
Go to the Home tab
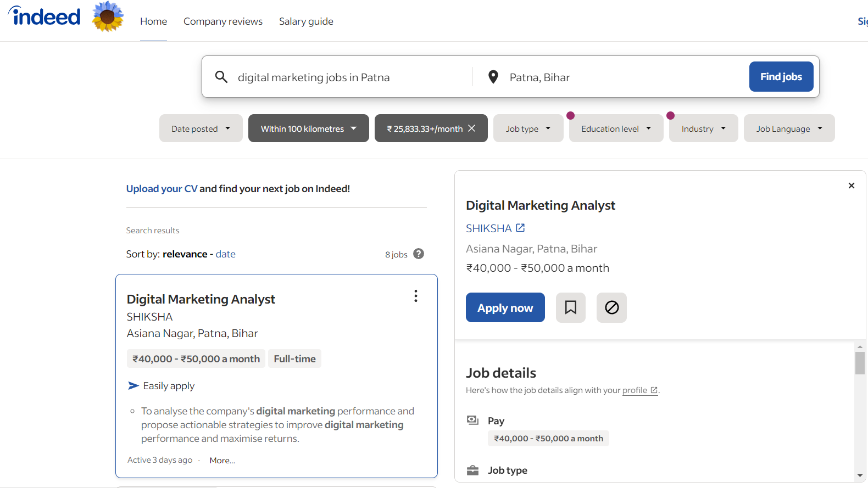[153, 21]
